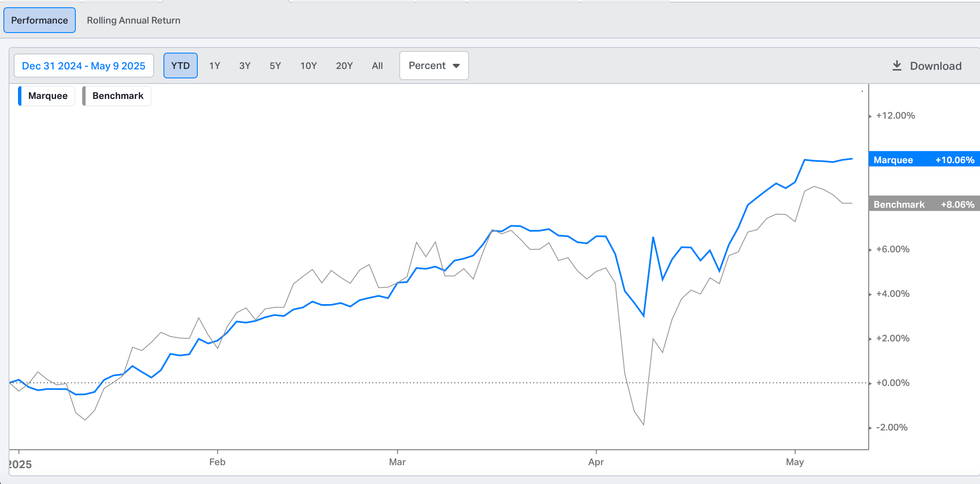
Task: Select the 10Y time range
Action: [x=309, y=66]
